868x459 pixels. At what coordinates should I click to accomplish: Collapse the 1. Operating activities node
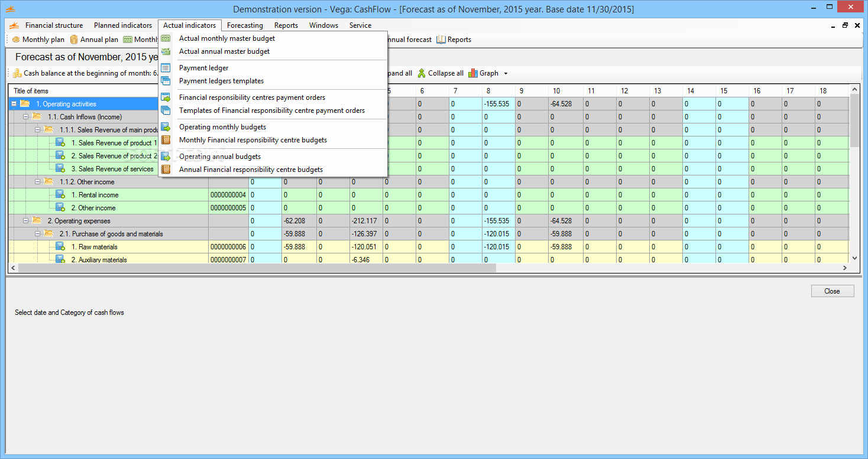tap(14, 104)
